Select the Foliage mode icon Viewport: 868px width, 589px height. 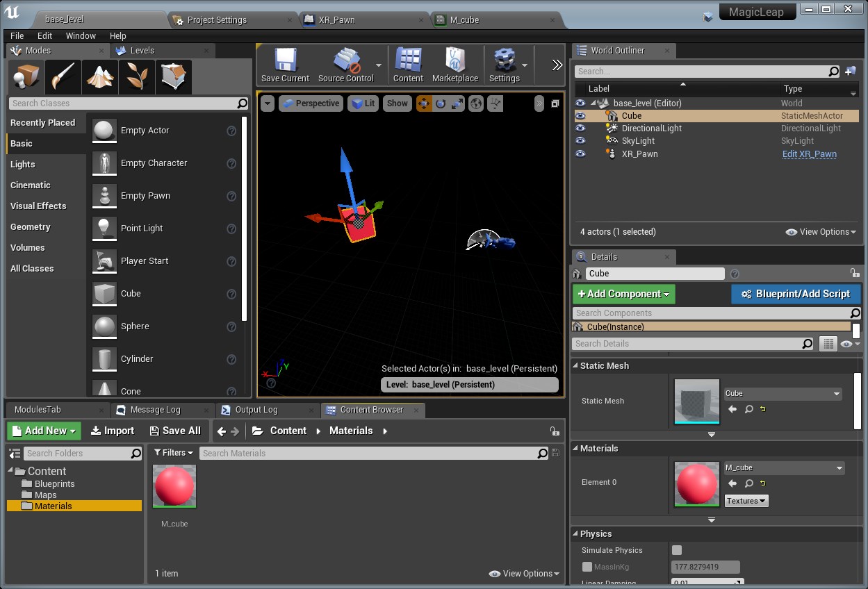(x=137, y=76)
